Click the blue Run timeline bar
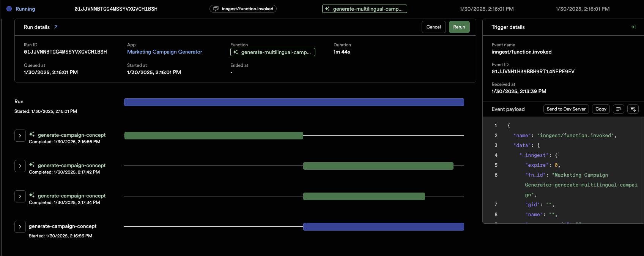Screen dimensions: 644x256 point(294,102)
